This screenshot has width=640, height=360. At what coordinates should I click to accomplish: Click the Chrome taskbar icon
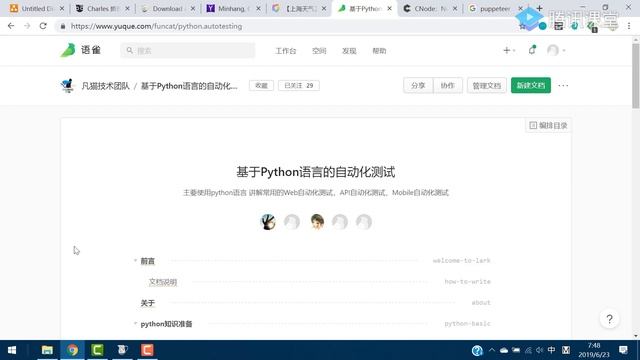tap(72, 350)
